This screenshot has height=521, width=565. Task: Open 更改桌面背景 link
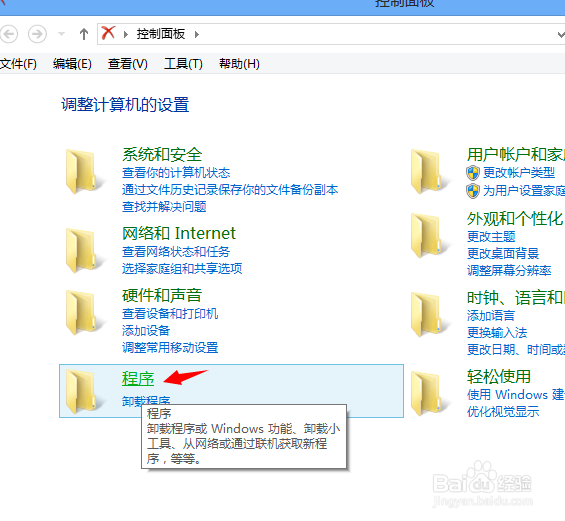(503, 254)
